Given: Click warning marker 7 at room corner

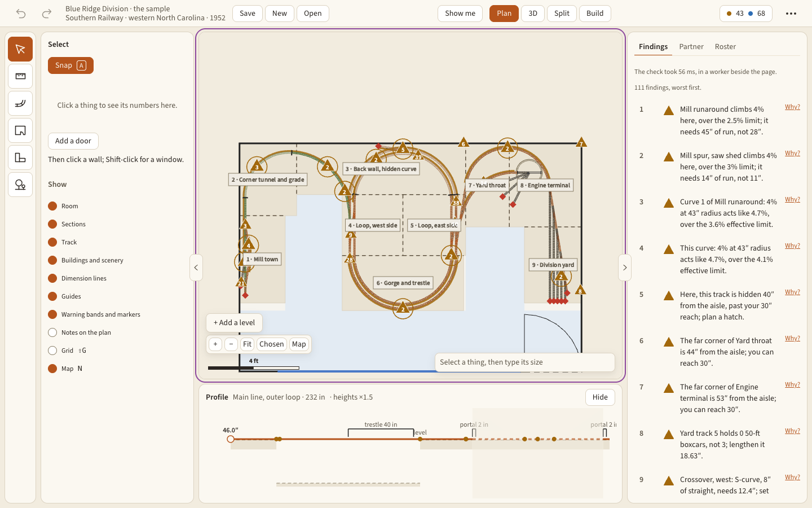Looking at the screenshot, I should (581, 142).
